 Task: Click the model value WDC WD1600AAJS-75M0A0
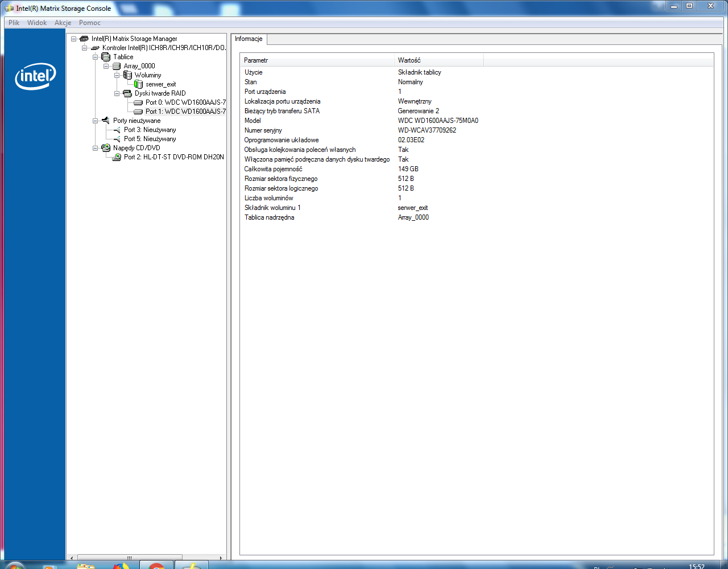438,121
